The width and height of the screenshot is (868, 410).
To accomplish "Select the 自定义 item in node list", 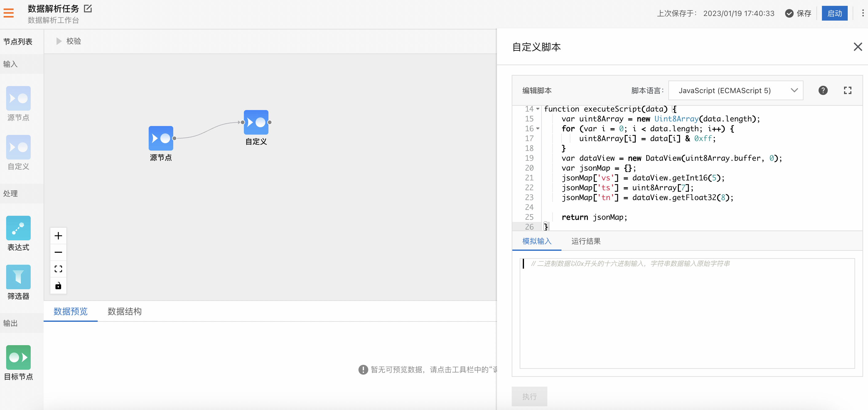I will click(18, 153).
